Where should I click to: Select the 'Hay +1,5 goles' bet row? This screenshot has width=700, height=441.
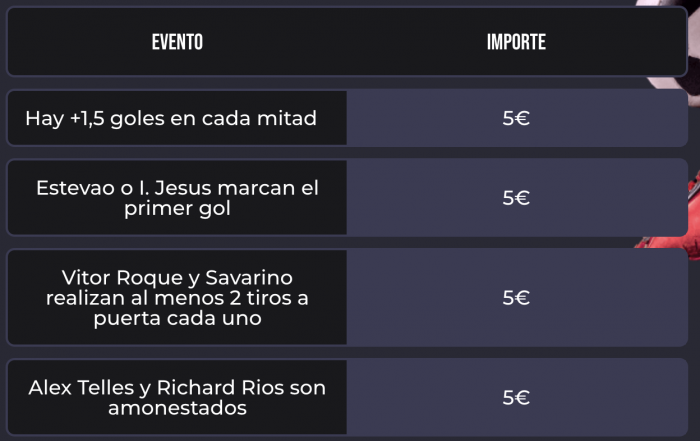pyautogui.click(x=171, y=118)
